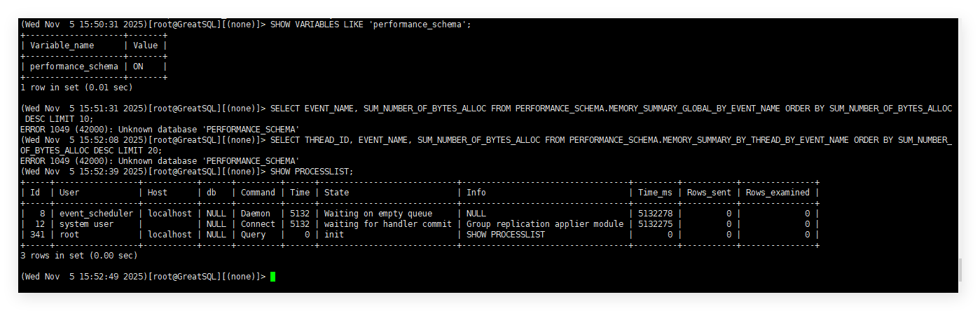
Task: Click the process Id 341 cell
Action: [x=38, y=235]
